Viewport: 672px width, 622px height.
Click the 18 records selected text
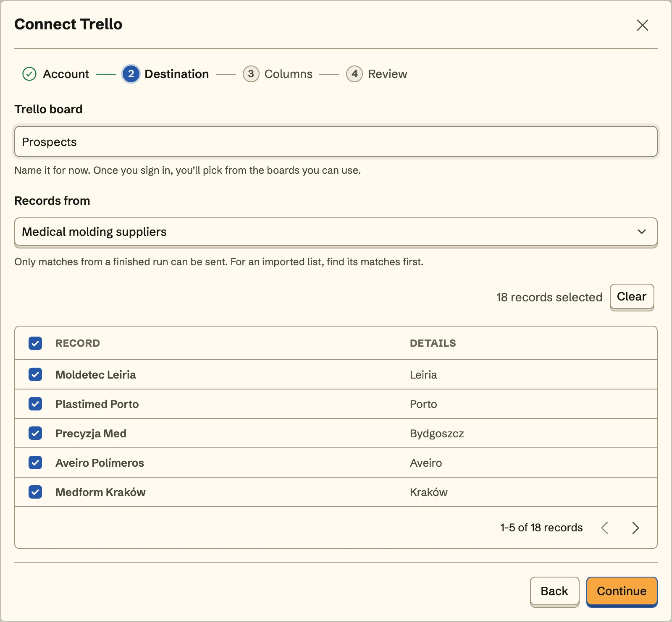[x=549, y=297]
